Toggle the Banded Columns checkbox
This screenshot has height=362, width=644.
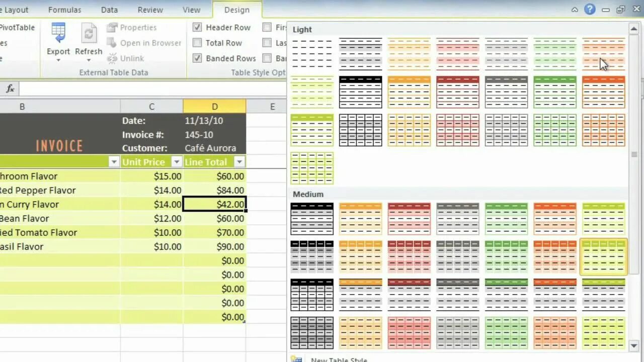pos(267,58)
